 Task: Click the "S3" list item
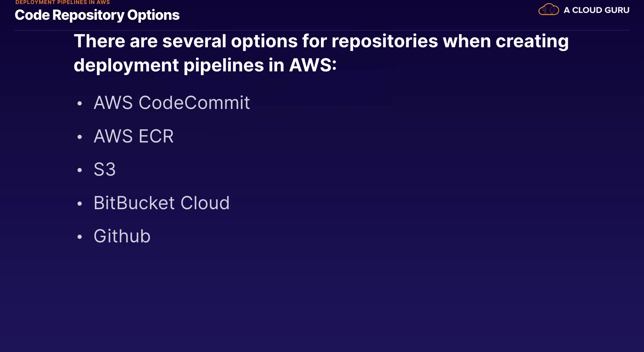click(105, 169)
